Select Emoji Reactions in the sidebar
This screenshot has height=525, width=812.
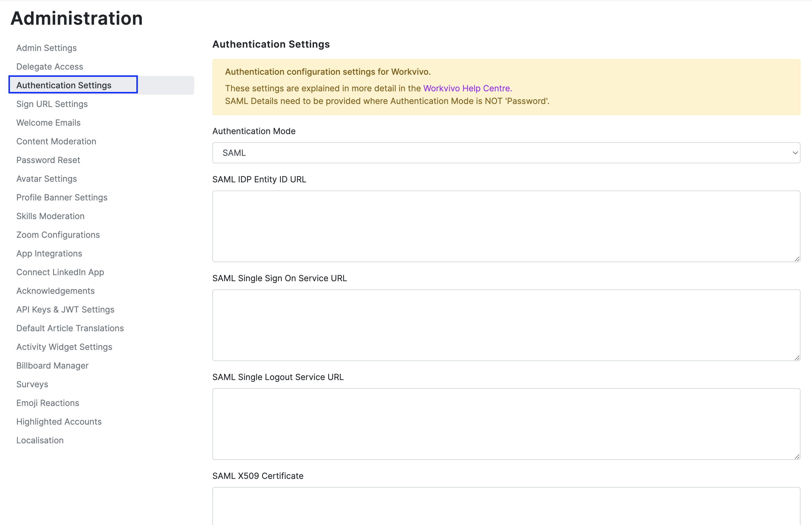48,403
